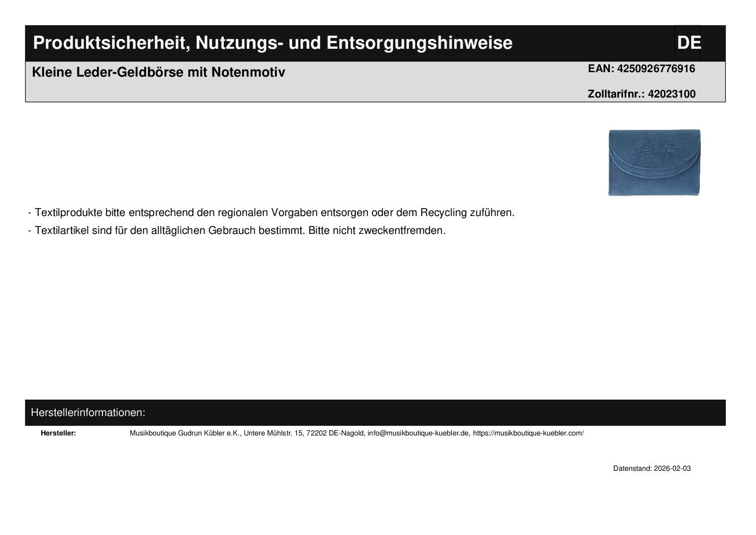Click the Zolltarifnr. value 42023100

point(671,94)
